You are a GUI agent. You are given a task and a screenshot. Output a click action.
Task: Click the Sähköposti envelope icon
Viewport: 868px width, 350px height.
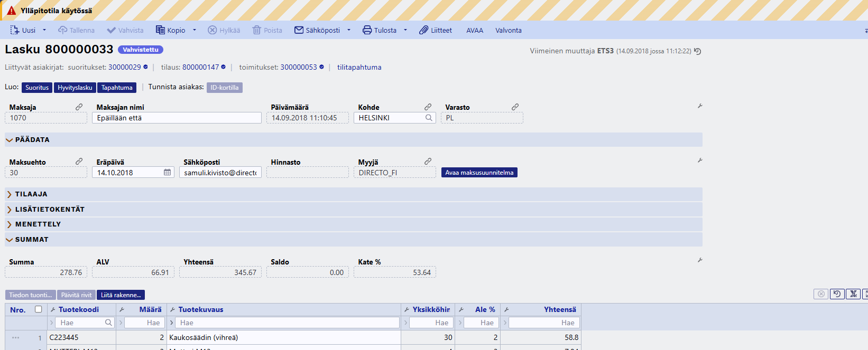click(299, 30)
